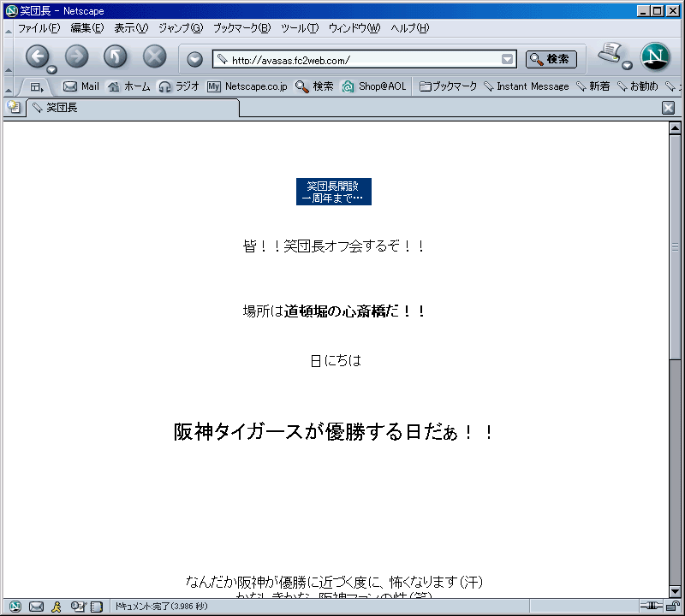Open the 表示(V) menu
Screen dimensions: 685x616
pos(131,28)
